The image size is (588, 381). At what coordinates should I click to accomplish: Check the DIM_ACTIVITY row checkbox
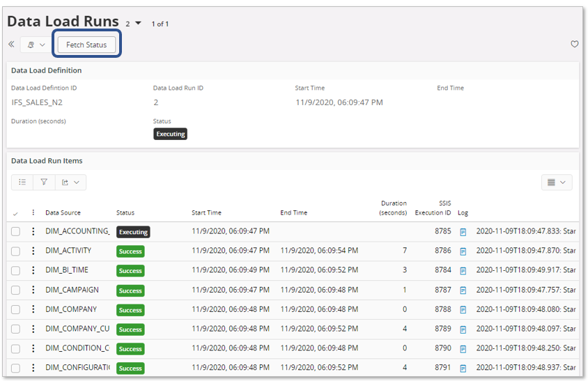(15, 251)
